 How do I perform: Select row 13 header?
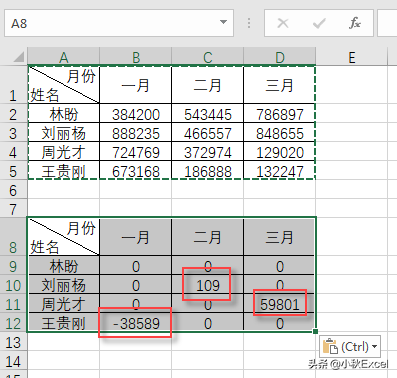click(13, 341)
